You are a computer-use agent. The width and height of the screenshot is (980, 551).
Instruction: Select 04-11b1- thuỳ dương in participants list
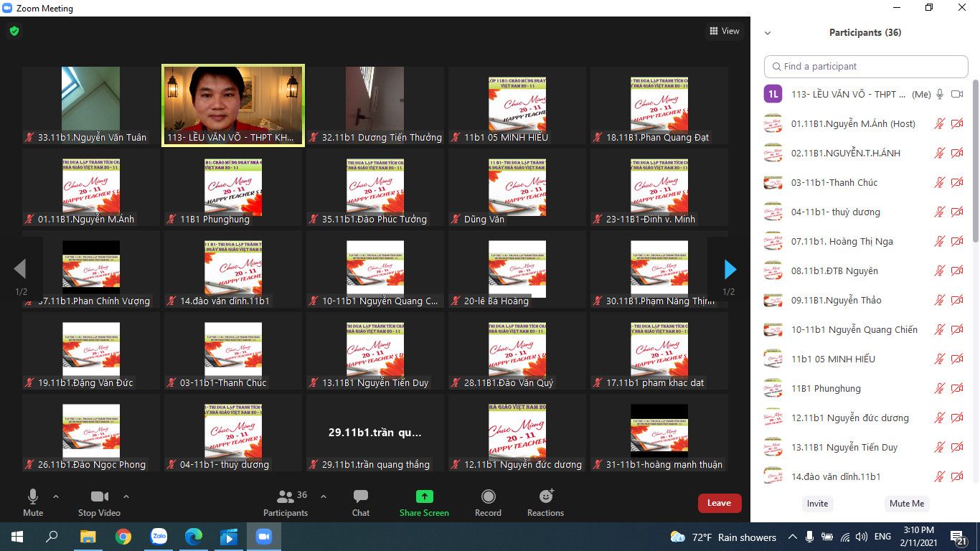click(x=835, y=212)
